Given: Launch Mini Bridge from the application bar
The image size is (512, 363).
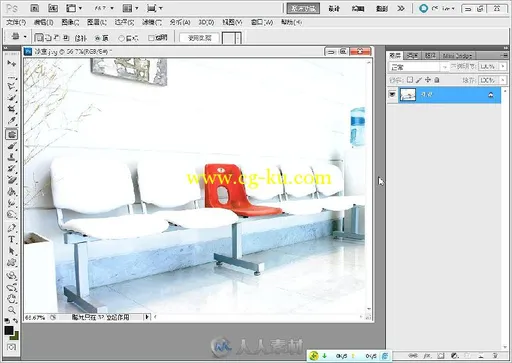Looking at the screenshot, I should point(53,8).
